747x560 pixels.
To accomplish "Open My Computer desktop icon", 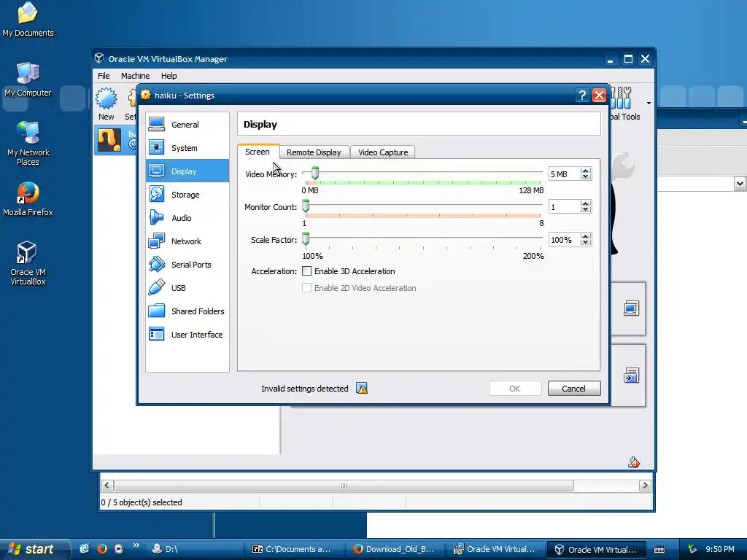I will tap(28, 79).
